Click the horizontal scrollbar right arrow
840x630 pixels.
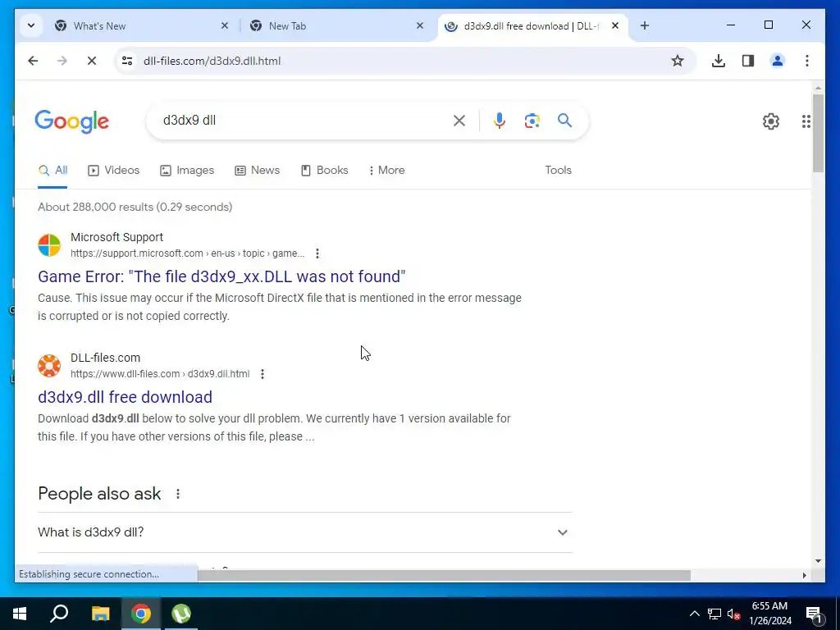804,575
